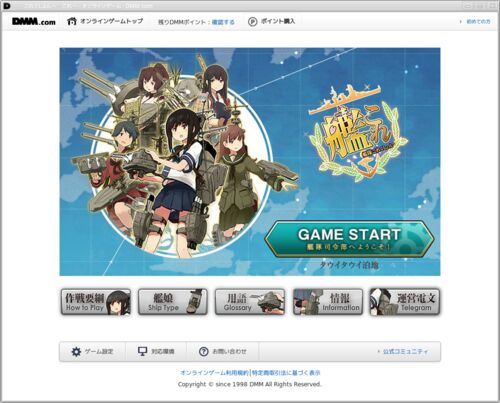Image resolution: width=500 pixels, height=403 pixels.
Task: Click the circled P point purchase icon
Action: [x=253, y=22]
